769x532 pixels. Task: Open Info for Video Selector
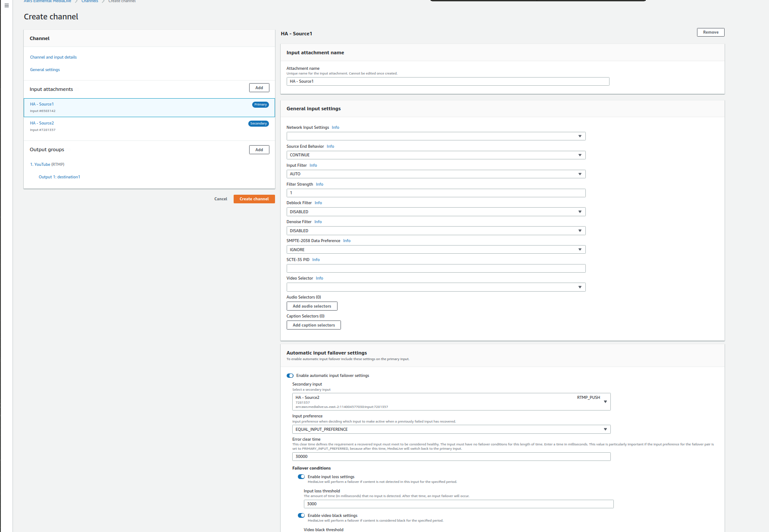click(319, 278)
